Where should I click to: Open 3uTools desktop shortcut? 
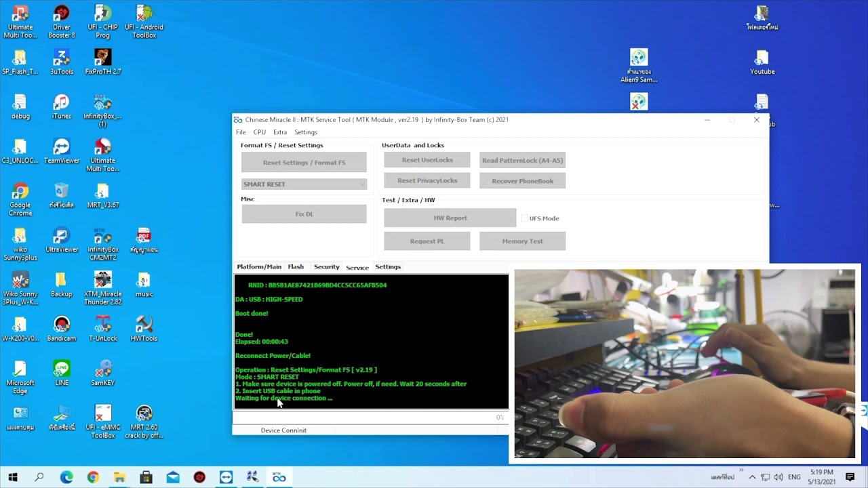tap(62, 62)
